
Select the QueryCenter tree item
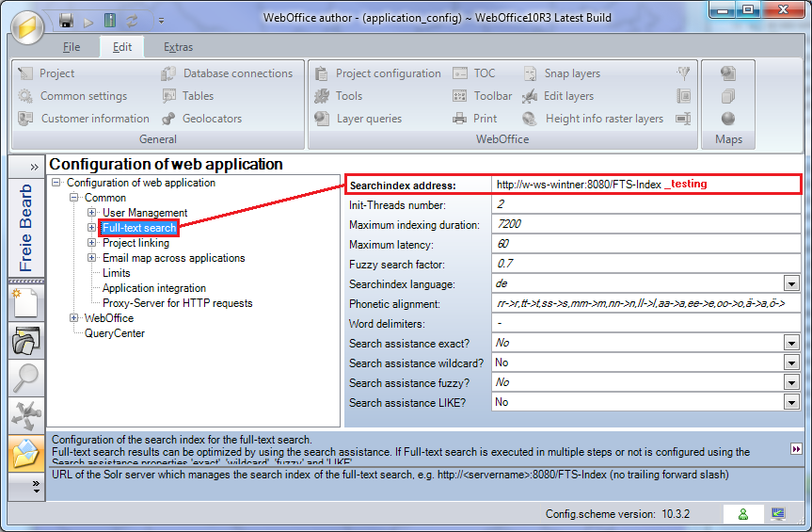(x=115, y=333)
